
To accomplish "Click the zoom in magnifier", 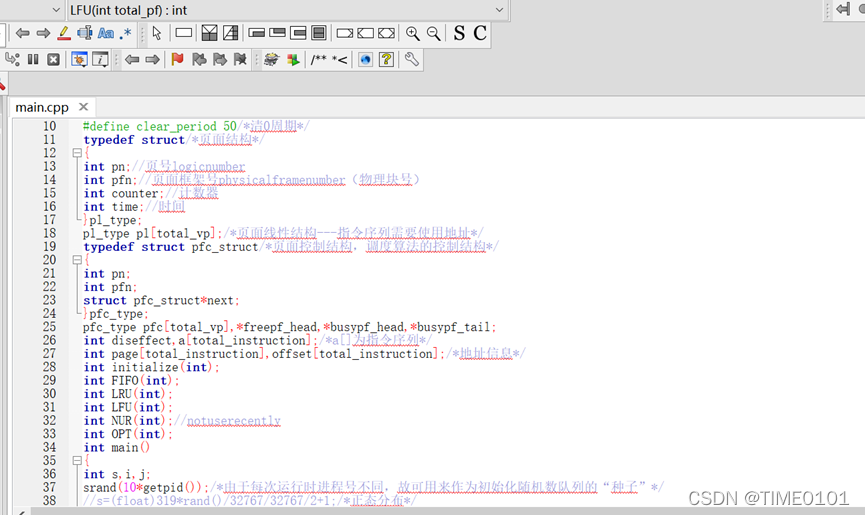I will (x=413, y=34).
